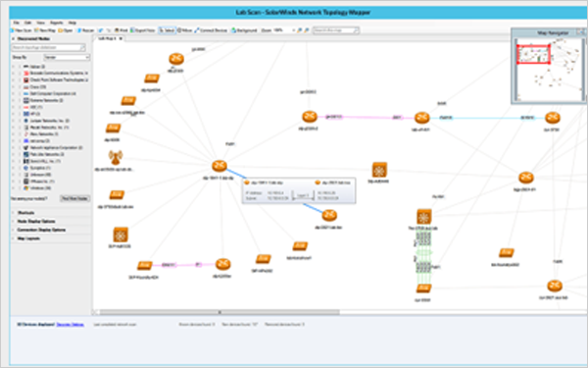This screenshot has height=368, width=588.
Task: Click the Background image tool
Action: 244,30
